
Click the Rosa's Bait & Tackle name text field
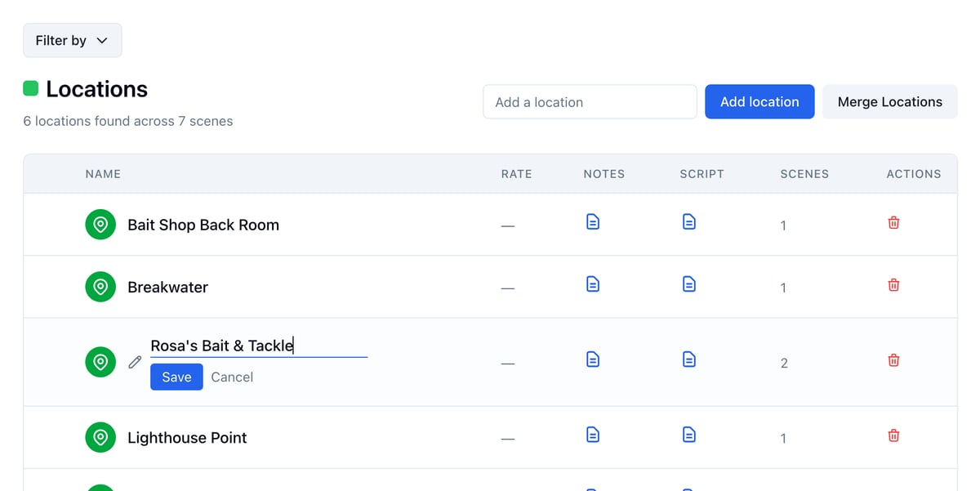point(259,346)
